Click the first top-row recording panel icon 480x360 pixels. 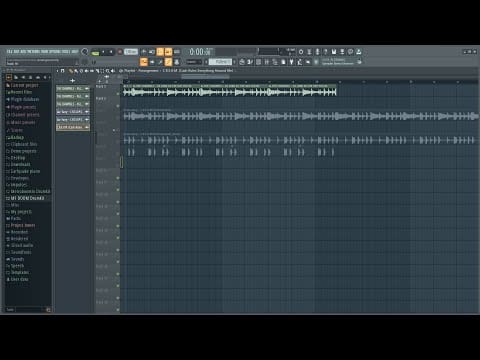[x=144, y=52]
